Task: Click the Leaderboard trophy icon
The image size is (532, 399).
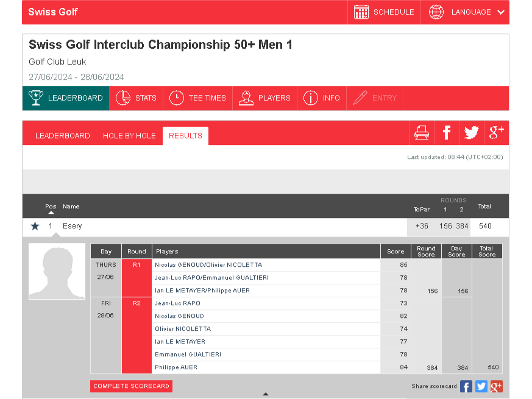Action: coord(35,98)
